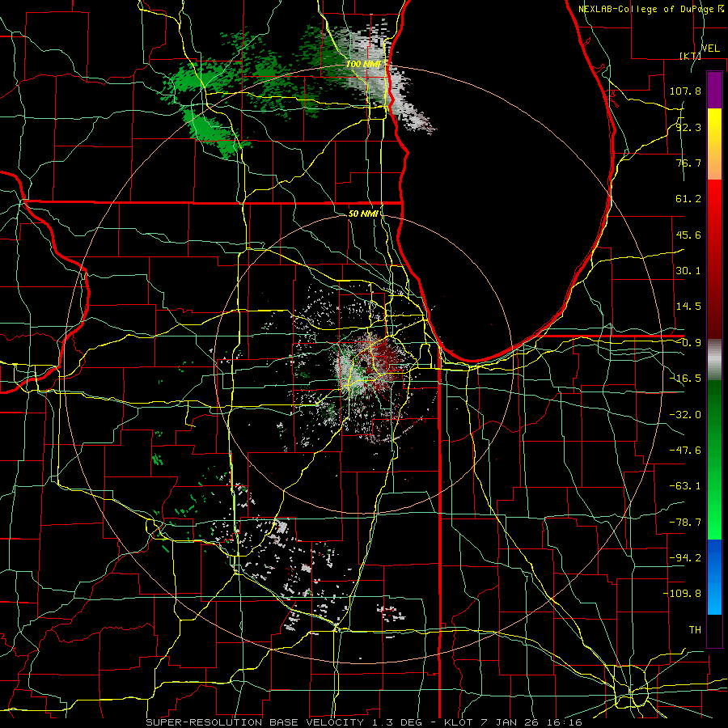Select the -63.1 legend value
This screenshot has height=728, width=728.
point(685,486)
